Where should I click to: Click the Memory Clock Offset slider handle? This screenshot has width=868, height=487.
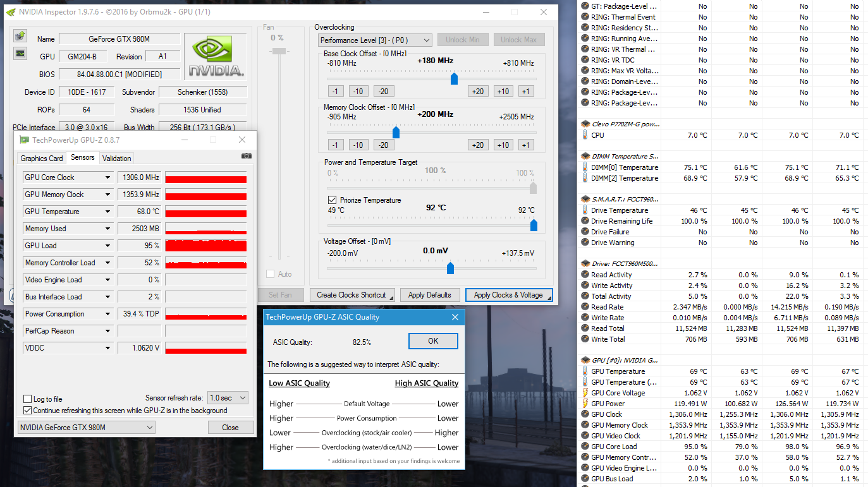(396, 133)
